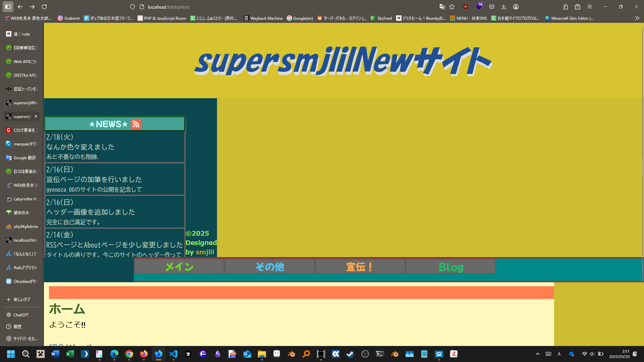Click the メイン navigation button
This screenshot has width=644, height=362.
point(179,267)
